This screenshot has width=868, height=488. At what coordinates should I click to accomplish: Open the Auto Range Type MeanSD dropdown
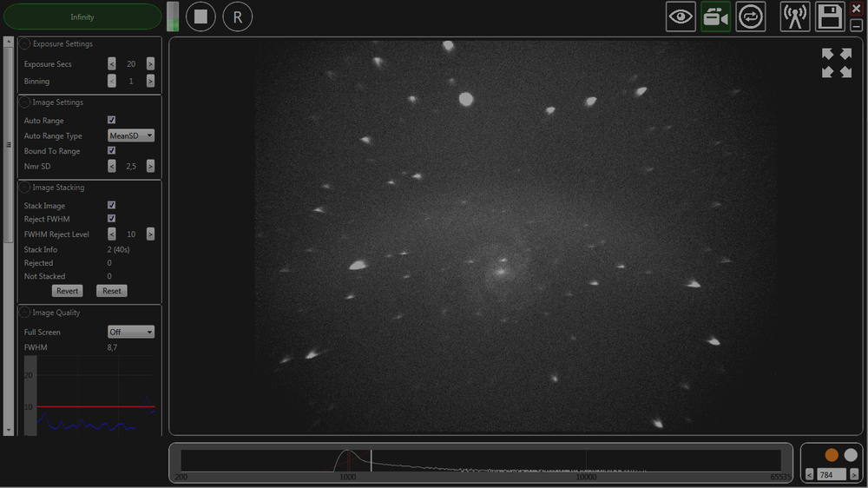(x=131, y=135)
